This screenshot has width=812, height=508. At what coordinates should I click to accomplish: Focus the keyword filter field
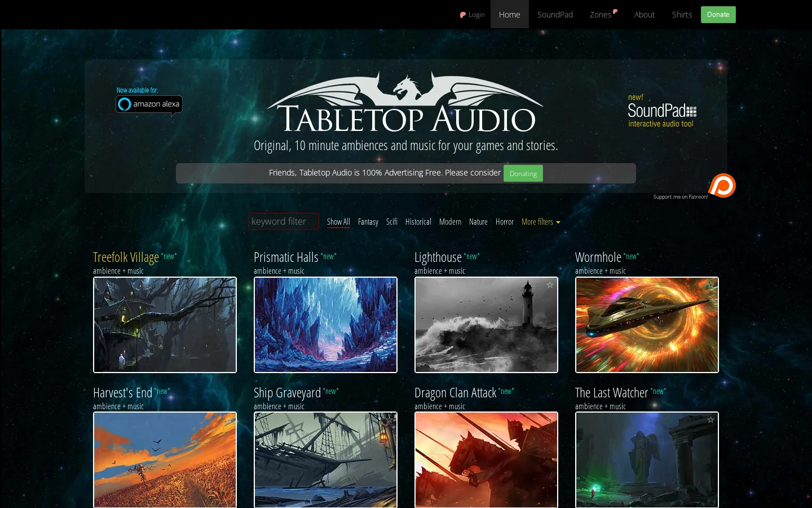284,221
